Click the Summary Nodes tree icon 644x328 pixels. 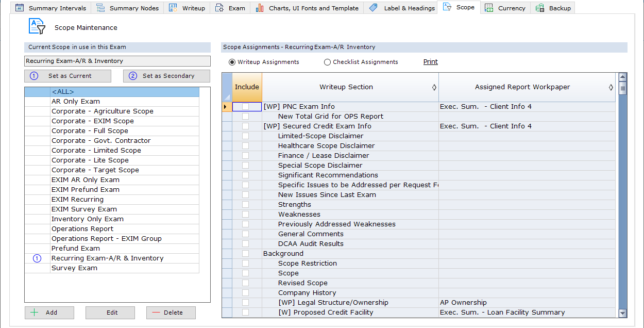101,8
